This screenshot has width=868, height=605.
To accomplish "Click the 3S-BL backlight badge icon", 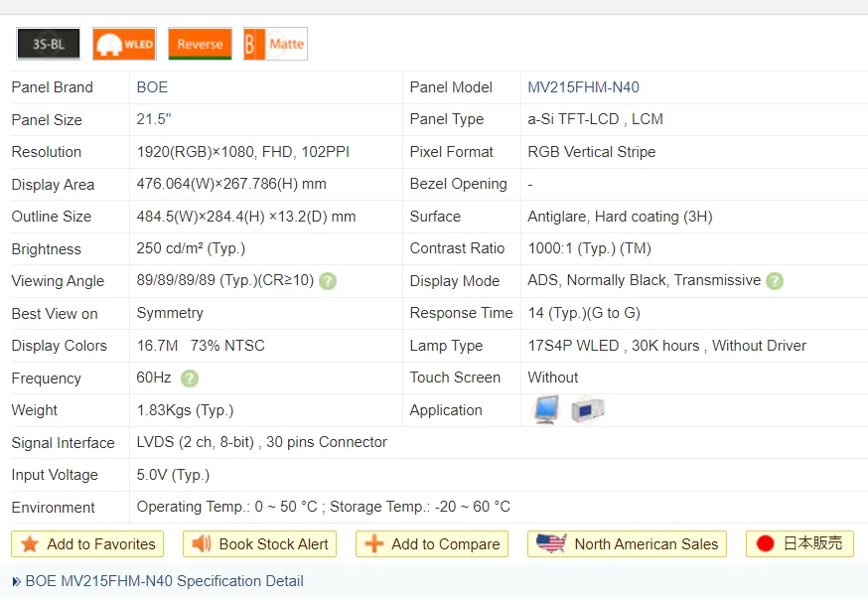I will click(48, 44).
